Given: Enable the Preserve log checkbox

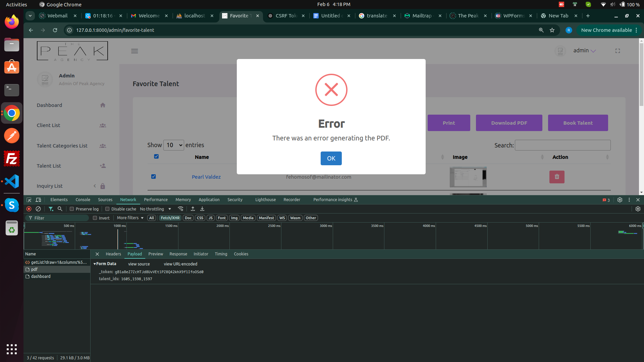Looking at the screenshot, I should tap(72, 209).
